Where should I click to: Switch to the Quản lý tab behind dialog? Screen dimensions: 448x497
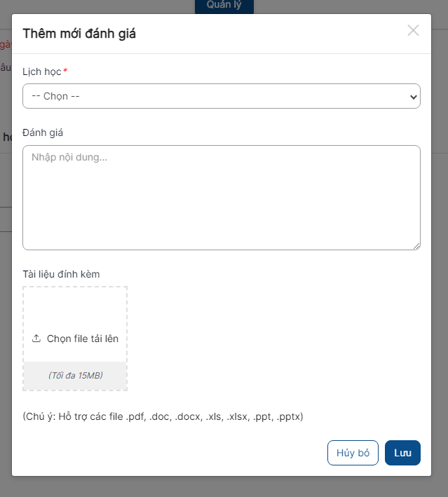224,6
